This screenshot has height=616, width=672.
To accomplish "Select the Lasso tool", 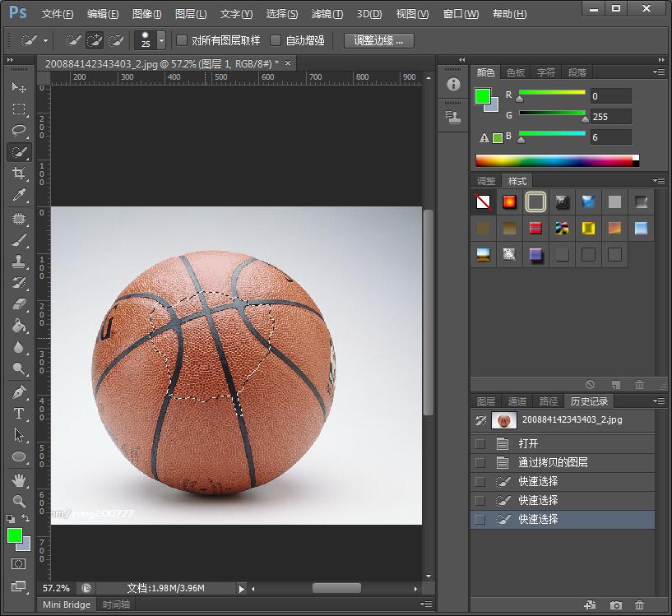I will coord(19,130).
